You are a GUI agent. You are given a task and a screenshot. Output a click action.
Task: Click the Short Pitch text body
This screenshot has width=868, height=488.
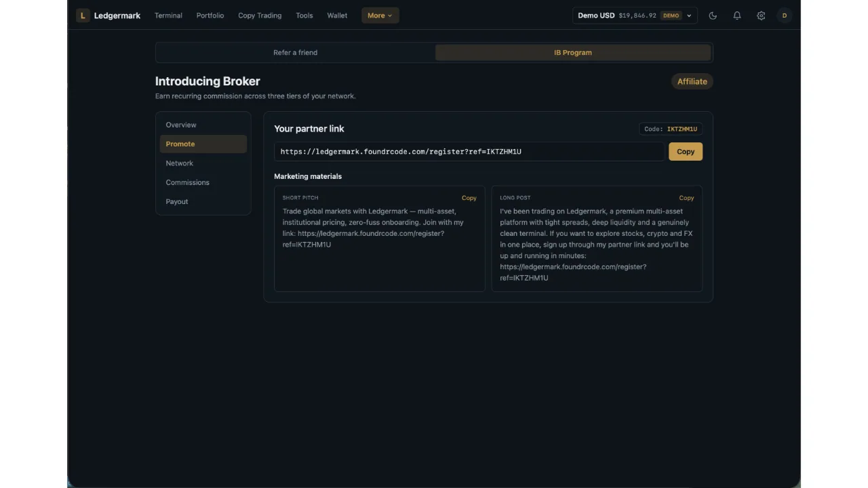373,228
